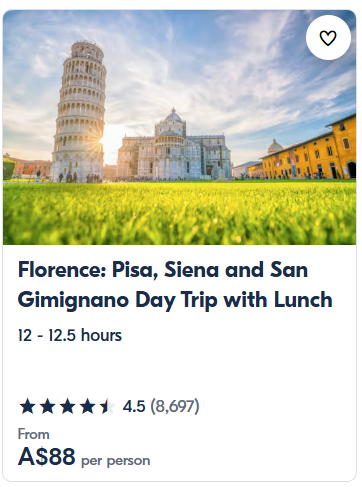This screenshot has height=487, width=362.
Task: Select the A$88 price
Action: click(x=47, y=456)
